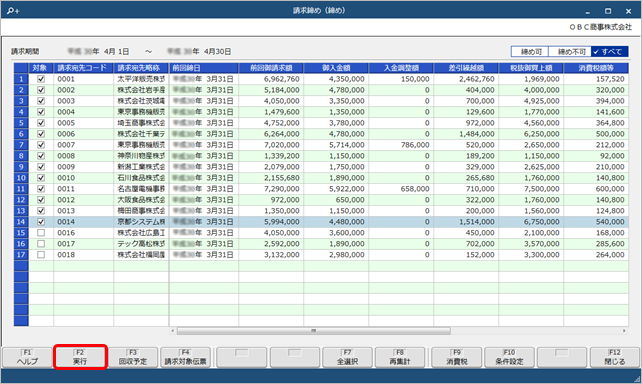Screen dimensions: 642x384
Task: Click the adjustment amount 658,000
Action: (x=415, y=189)
